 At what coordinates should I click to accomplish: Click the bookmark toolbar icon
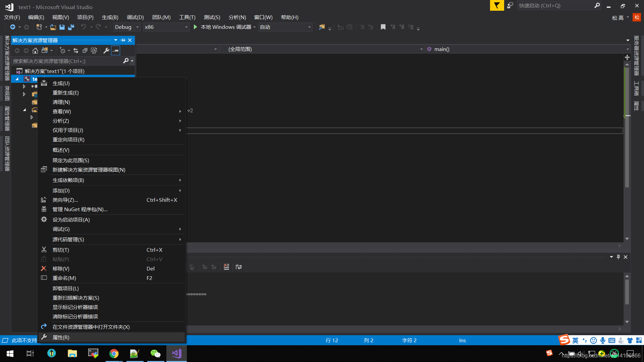(383, 27)
